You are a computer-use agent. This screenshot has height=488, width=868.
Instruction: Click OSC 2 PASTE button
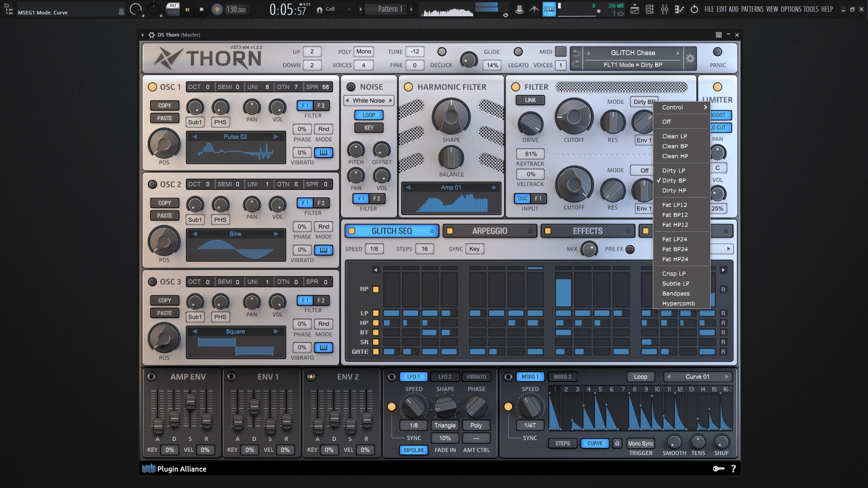click(165, 216)
